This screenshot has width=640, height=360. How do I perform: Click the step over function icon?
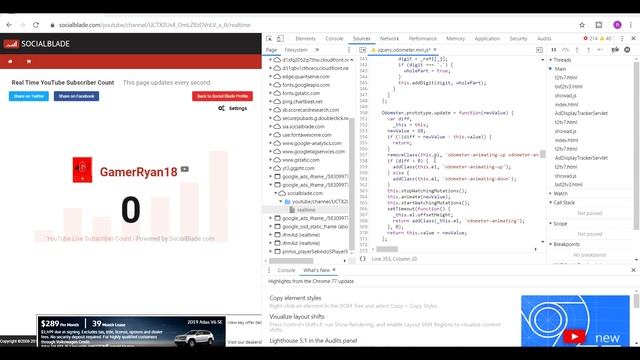click(x=565, y=50)
